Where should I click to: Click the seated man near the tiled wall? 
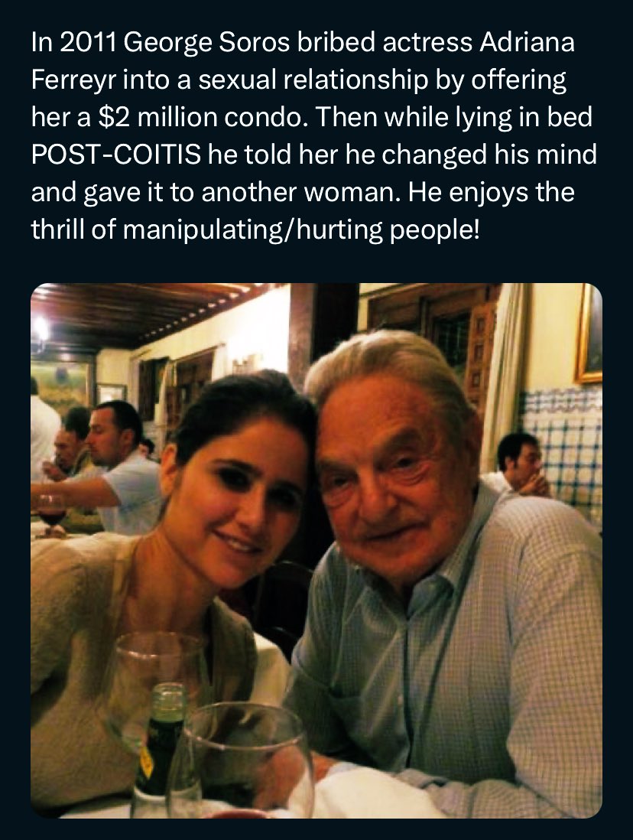tap(518, 463)
